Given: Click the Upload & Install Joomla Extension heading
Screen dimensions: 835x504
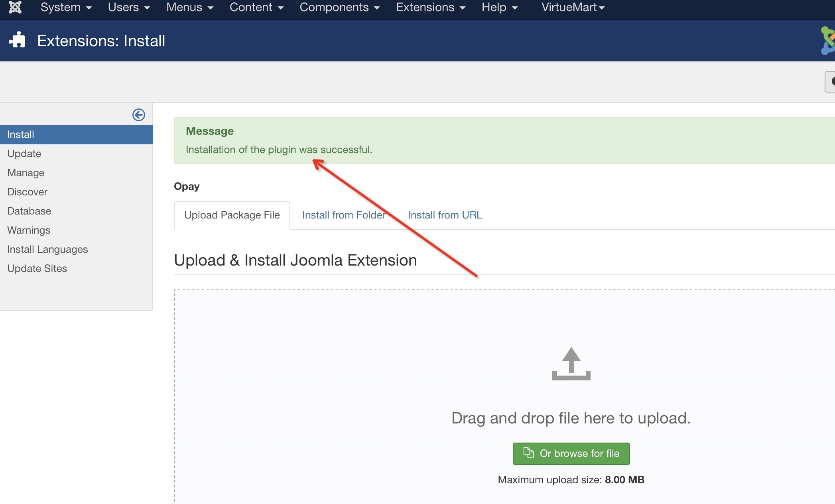Looking at the screenshot, I should (295, 260).
